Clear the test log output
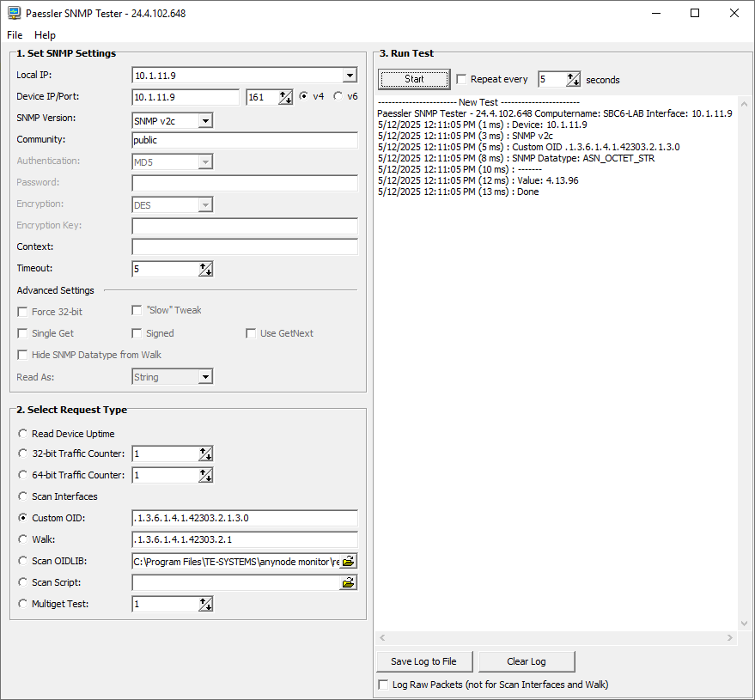 point(526,661)
